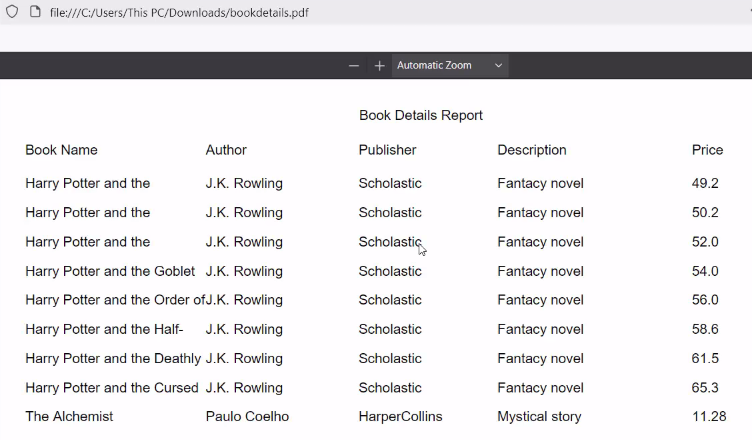Click publisher 'HarperCollins'
The image size is (752, 440).
coord(400,416)
